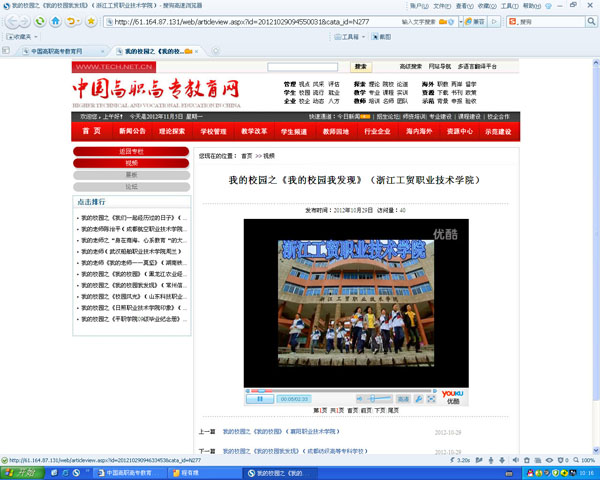Open the 帮助 menu in title bar

click(x=532, y=6)
